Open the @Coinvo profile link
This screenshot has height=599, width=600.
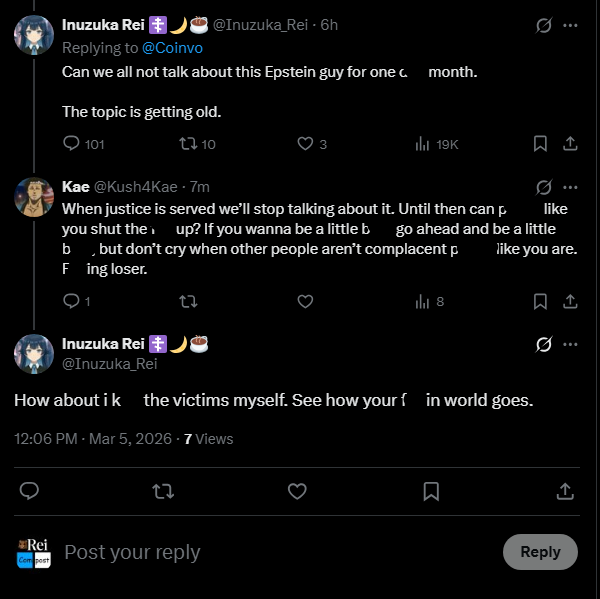pos(172,48)
